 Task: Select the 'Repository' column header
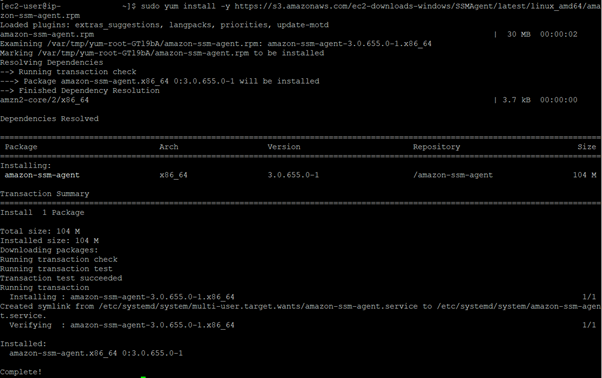tap(436, 147)
